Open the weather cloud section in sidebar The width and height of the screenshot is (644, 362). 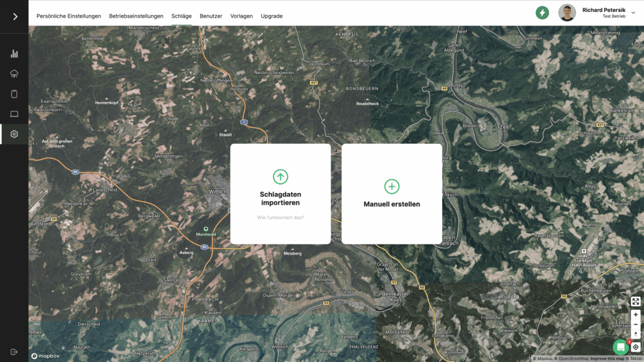click(14, 74)
